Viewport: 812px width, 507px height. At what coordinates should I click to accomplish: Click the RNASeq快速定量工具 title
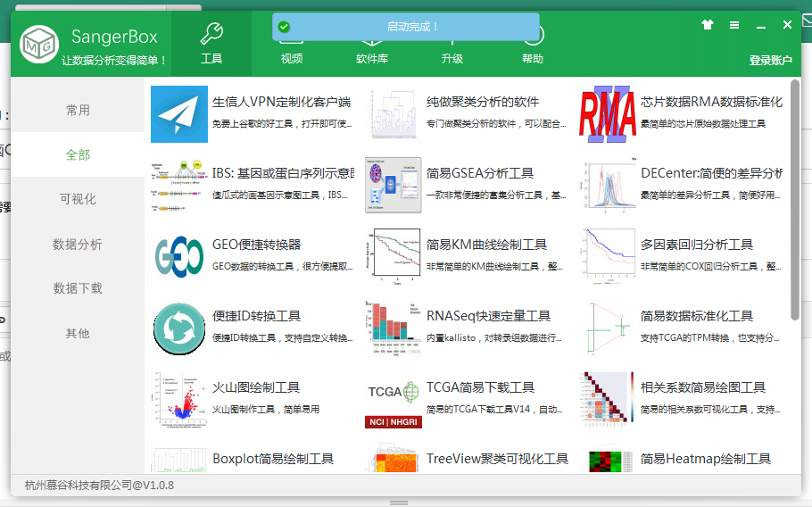point(488,316)
